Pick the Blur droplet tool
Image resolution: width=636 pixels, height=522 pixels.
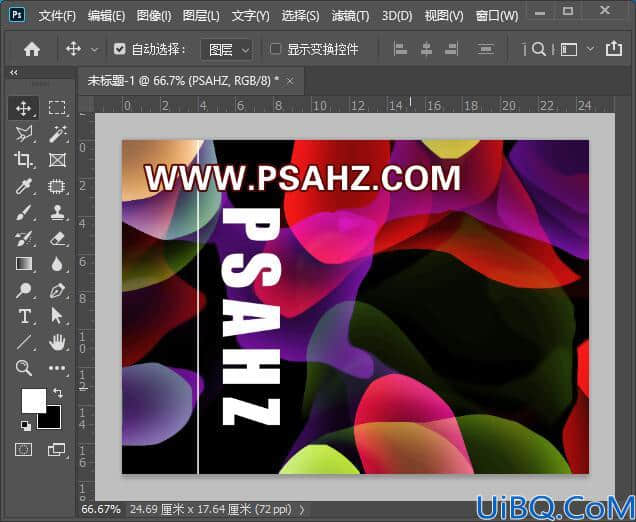(57, 264)
